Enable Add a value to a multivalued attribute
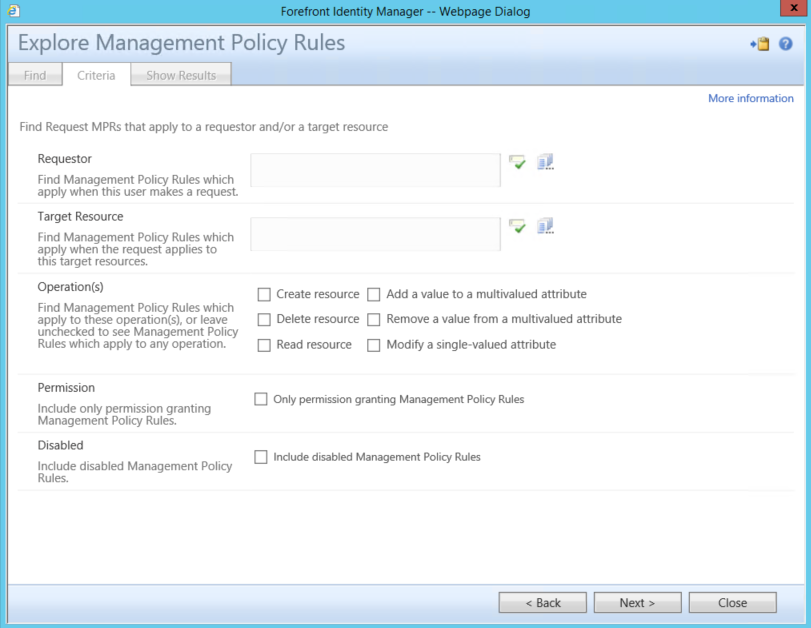The image size is (811, 628). [x=374, y=295]
